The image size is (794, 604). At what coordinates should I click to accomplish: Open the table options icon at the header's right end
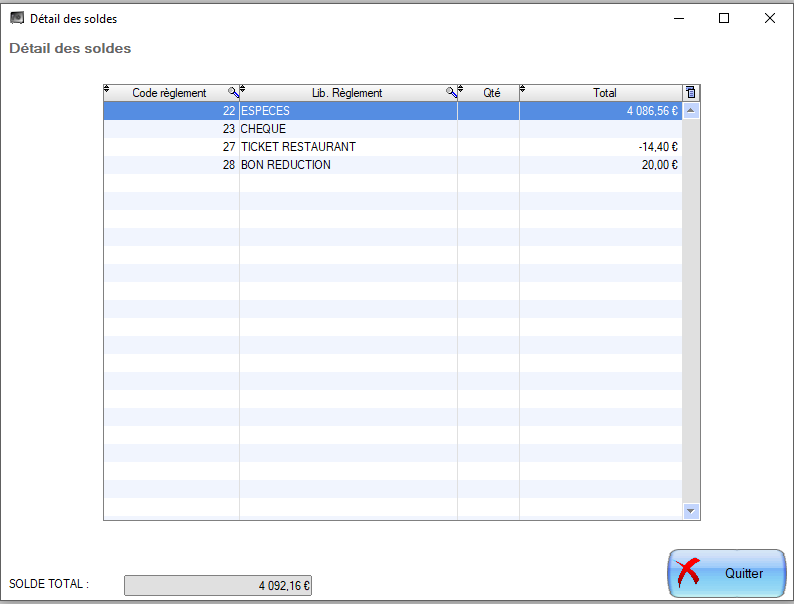coord(690,92)
